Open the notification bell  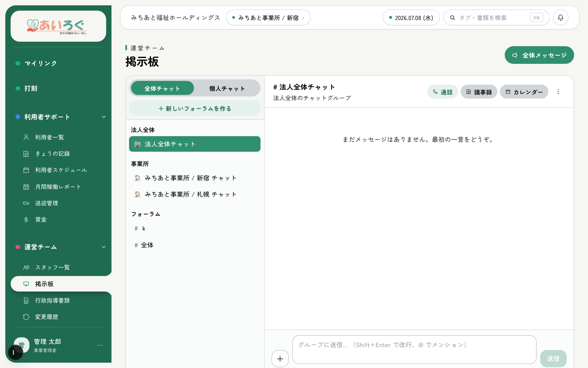(x=560, y=18)
